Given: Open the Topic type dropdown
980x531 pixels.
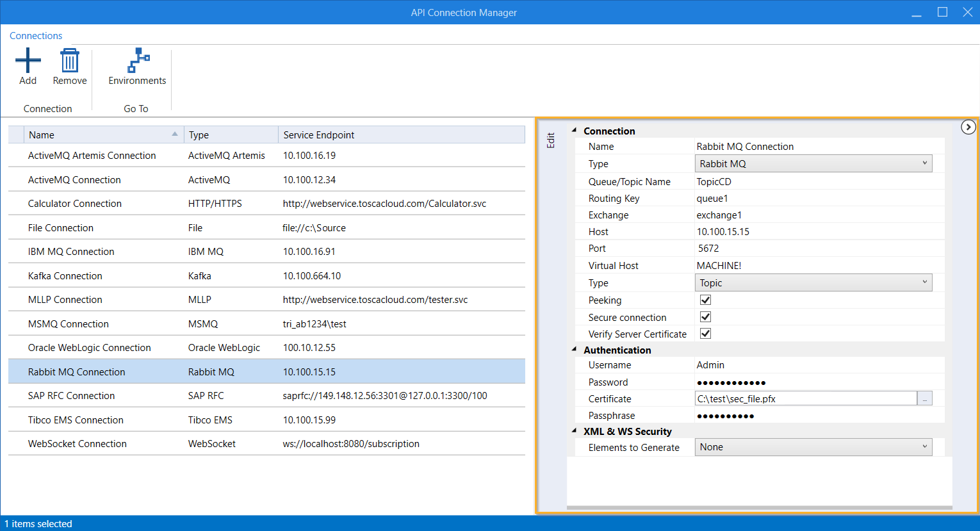Looking at the screenshot, I should pyautogui.click(x=813, y=283).
